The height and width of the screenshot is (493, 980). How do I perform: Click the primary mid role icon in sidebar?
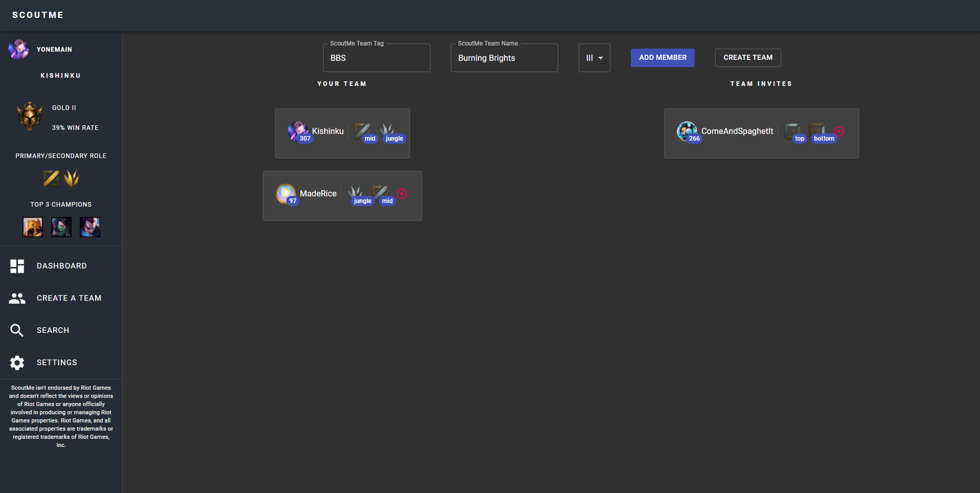point(51,178)
